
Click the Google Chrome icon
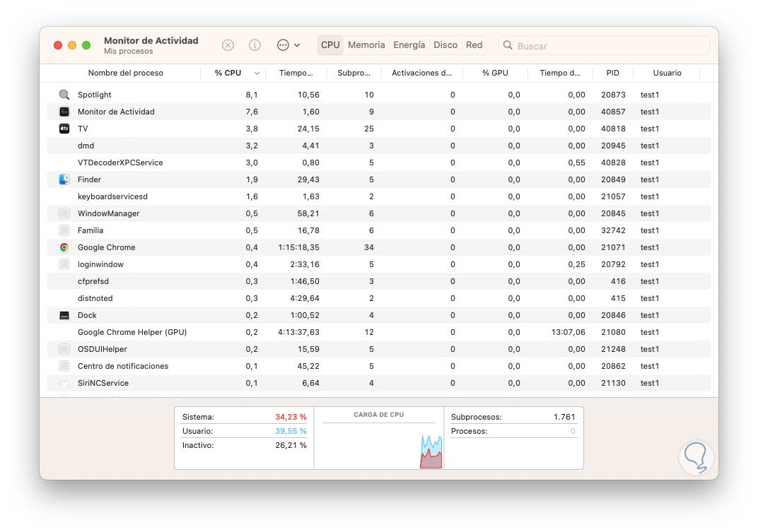(x=64, y=247)
